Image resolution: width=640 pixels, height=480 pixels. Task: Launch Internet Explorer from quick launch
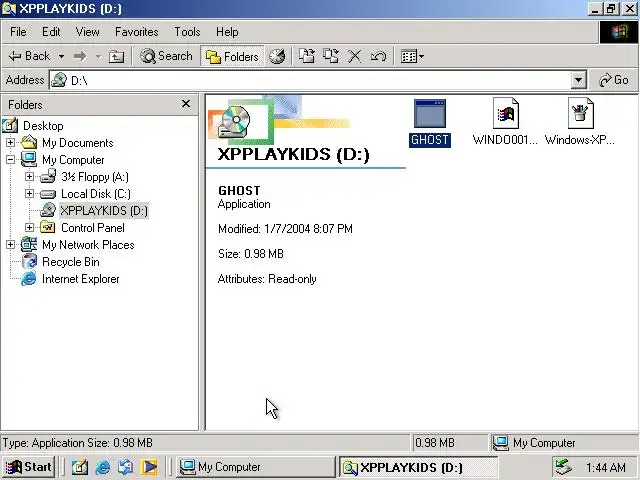tap(102, 467)
